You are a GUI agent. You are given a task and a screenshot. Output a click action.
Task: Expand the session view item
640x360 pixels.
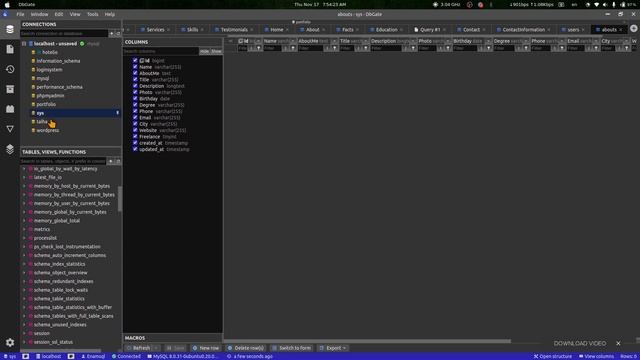click(x=24, y=333)
